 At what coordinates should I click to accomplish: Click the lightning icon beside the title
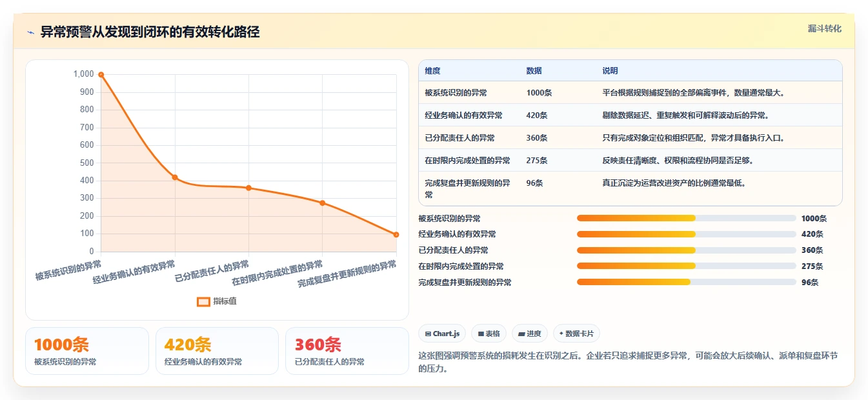[31, 32]
